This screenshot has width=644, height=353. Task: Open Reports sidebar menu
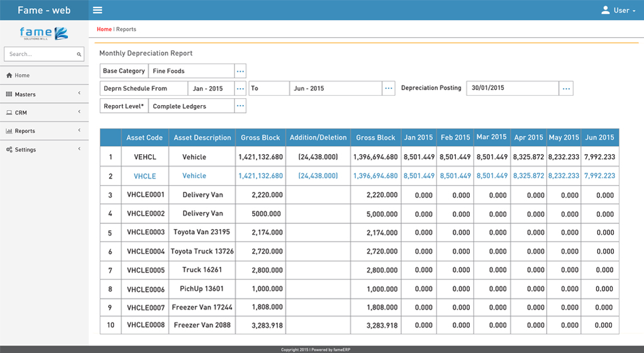[44, 131]
